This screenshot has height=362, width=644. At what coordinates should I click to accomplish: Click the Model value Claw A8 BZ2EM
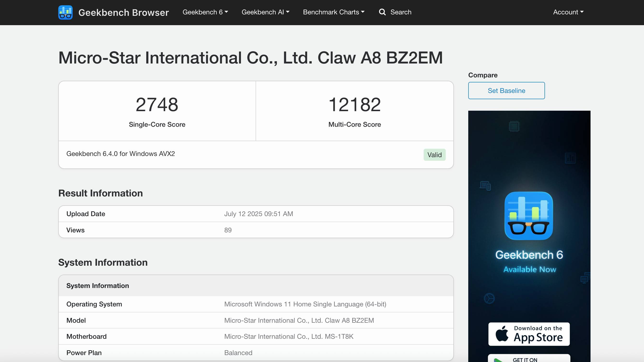click(x=299, y=320)
